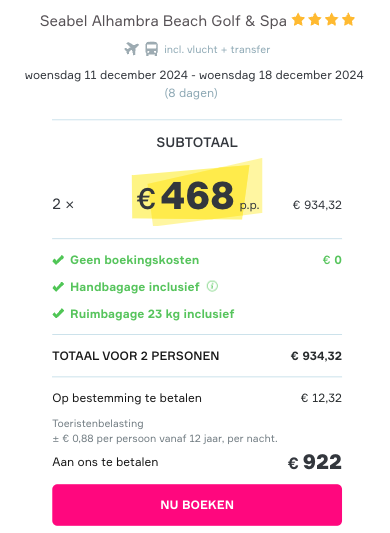
Task: Click the Seabel Alhambra Beach hotel title
Action: [x=163, y=21]
